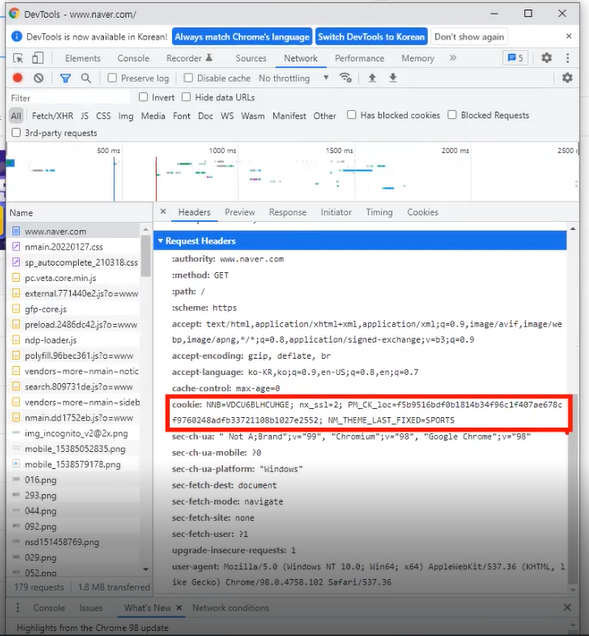Filter requests by Doc type
Screen dimensions: 589x636
point(206,116)
